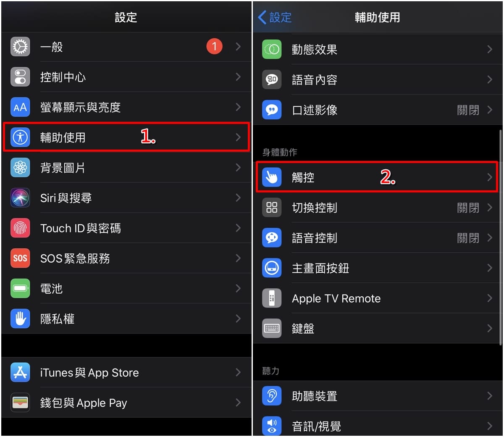The width and height of the screenshot is (504, 437).
Task: Open the 主畫面按鈕 menu item
Action: pos(378,268)
